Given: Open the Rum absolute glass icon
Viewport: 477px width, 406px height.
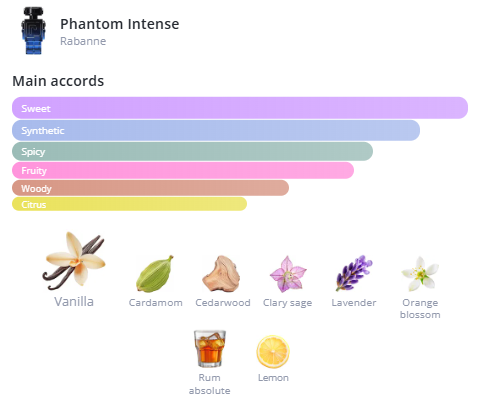Looking at the screenshot, I should point(210,349).
